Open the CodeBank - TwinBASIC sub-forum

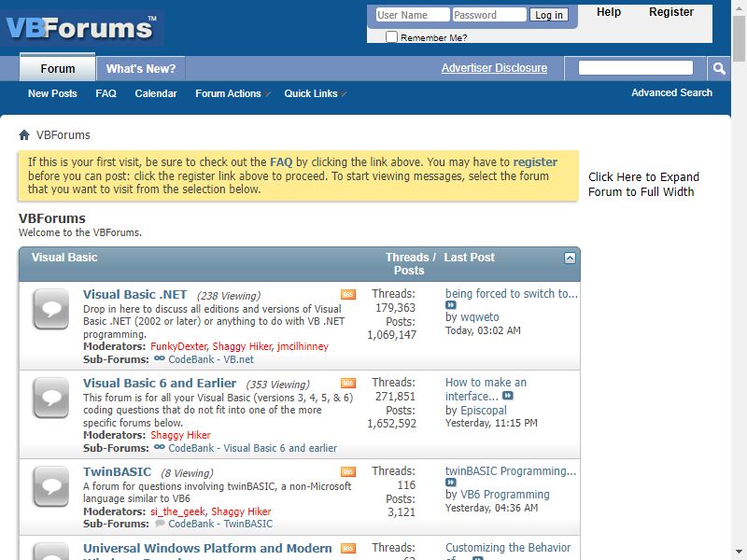pyautogui.click(x=220, y=524)
